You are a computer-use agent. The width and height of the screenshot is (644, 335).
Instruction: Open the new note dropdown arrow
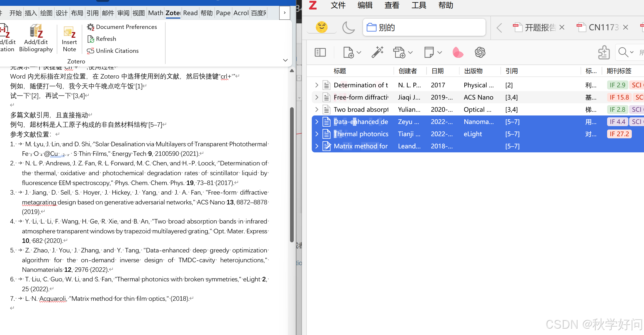point(440,52)
